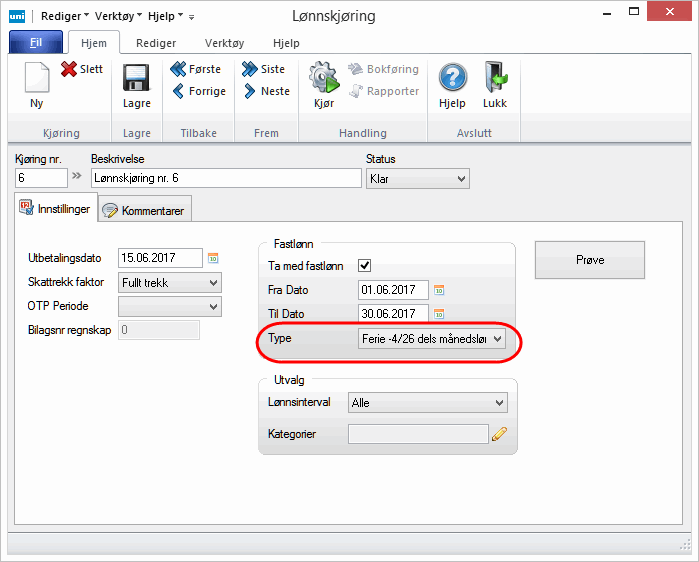Click the Beskrivelse text field
The width and height of the screenshot is (699, 562).
225,178
